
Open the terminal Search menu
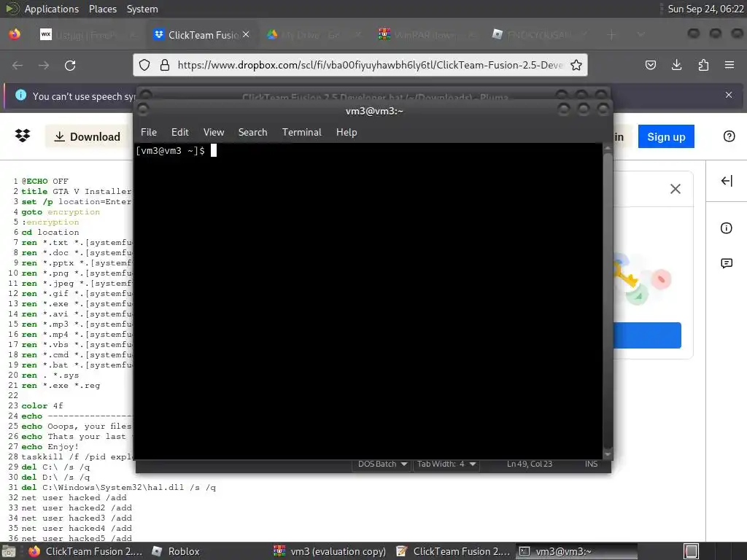click(252, 132)
